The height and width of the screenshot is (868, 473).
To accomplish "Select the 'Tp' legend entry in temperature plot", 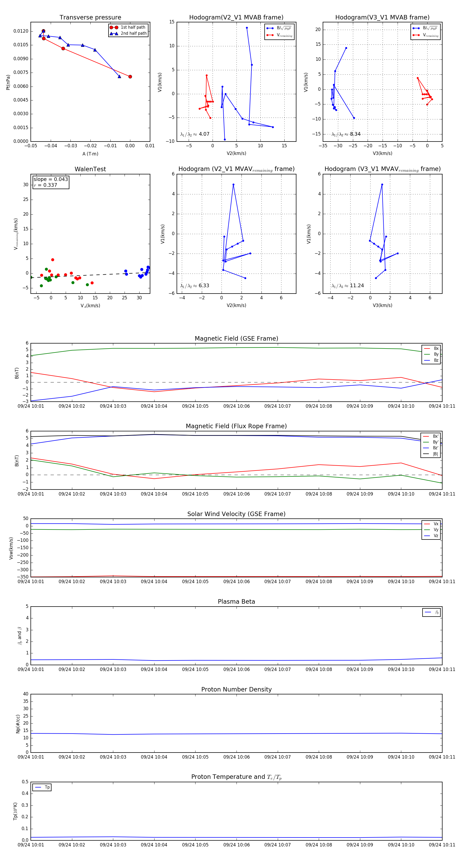I will point(42,788).
